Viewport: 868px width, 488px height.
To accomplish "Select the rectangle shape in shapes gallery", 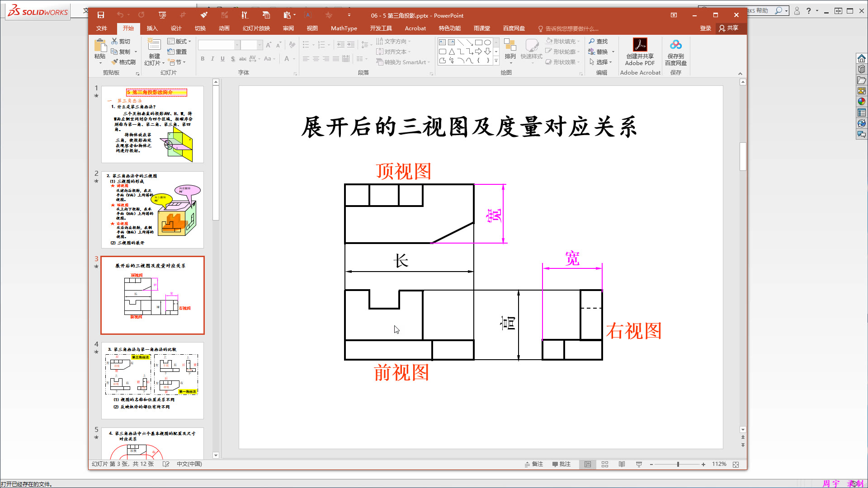I will click(478, 42).
